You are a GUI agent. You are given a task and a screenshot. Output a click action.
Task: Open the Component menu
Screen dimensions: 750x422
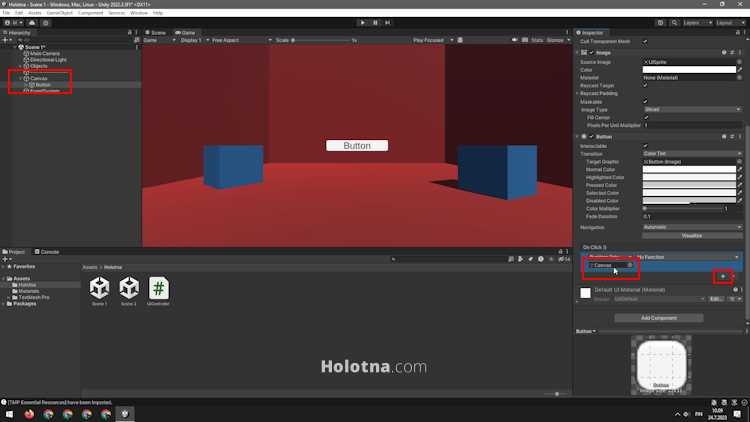(90, 13)
